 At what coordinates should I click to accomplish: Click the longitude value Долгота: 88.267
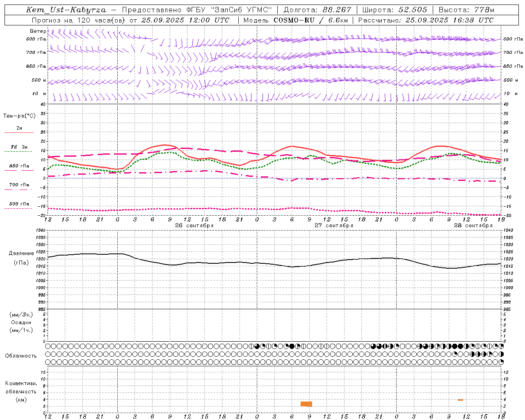point(317,10)
